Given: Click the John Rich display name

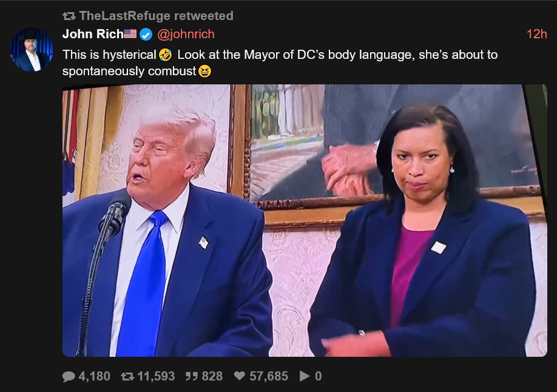Looking at the screenshot, I should click(93, 34).
